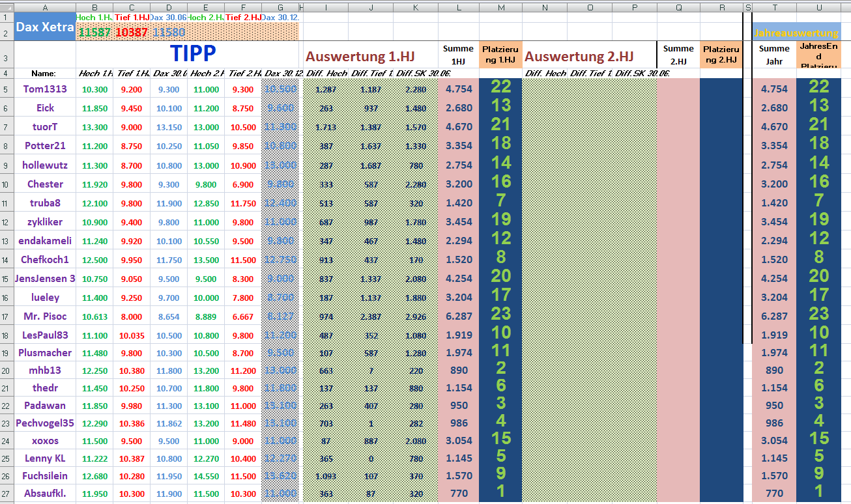Image resolution: width=851 pixels, height=504 pixels.
Task: Click the name cell Mr. Pisoc
Action: [x=45, y=316]
